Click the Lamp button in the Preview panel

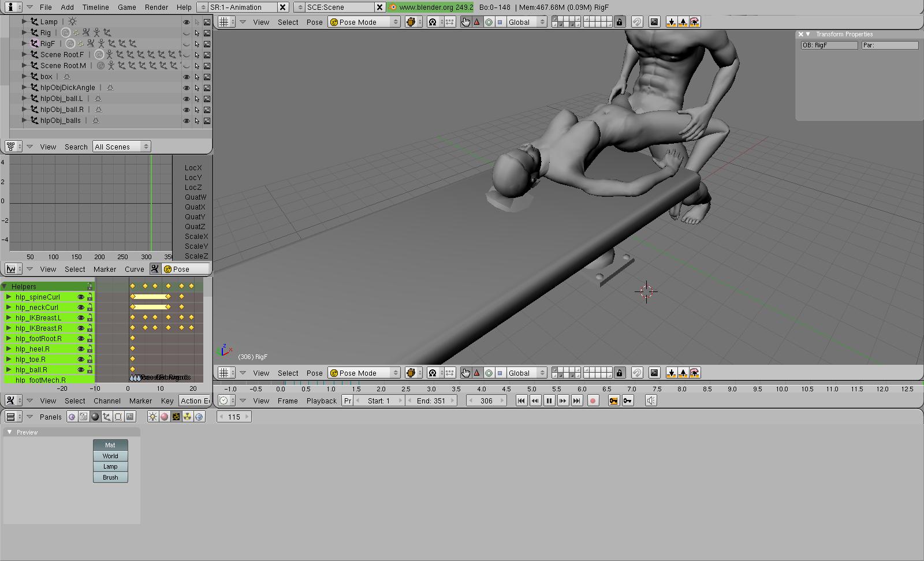[110, 466]
